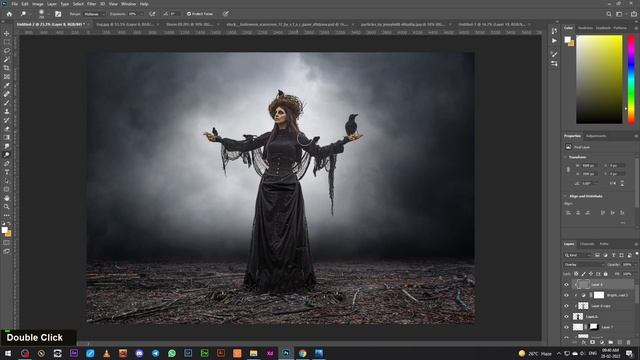Image resolution: width=640 pixels, height=360 pixels.
Task: Toggle airbrush mode in options bar
Action: click(152, 14)
